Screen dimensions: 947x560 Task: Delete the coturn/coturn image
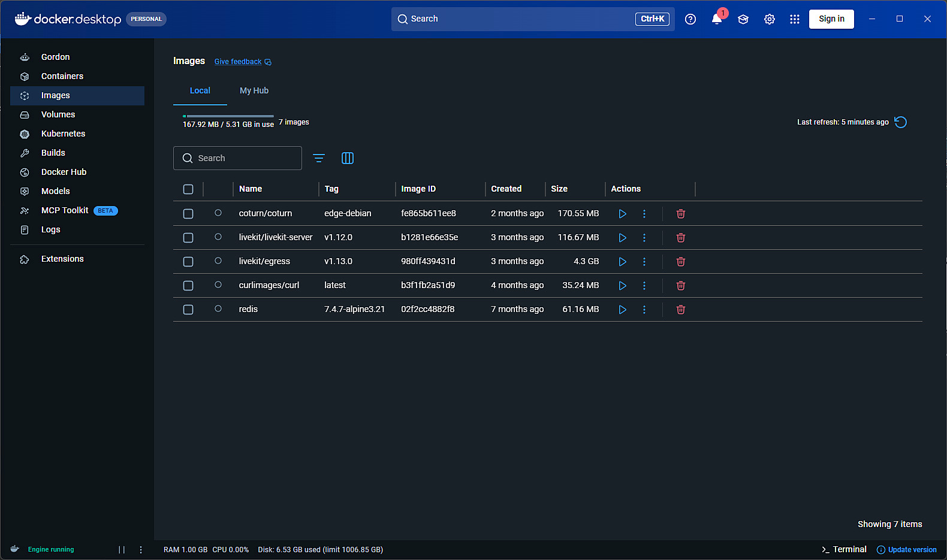pos(681,214)
